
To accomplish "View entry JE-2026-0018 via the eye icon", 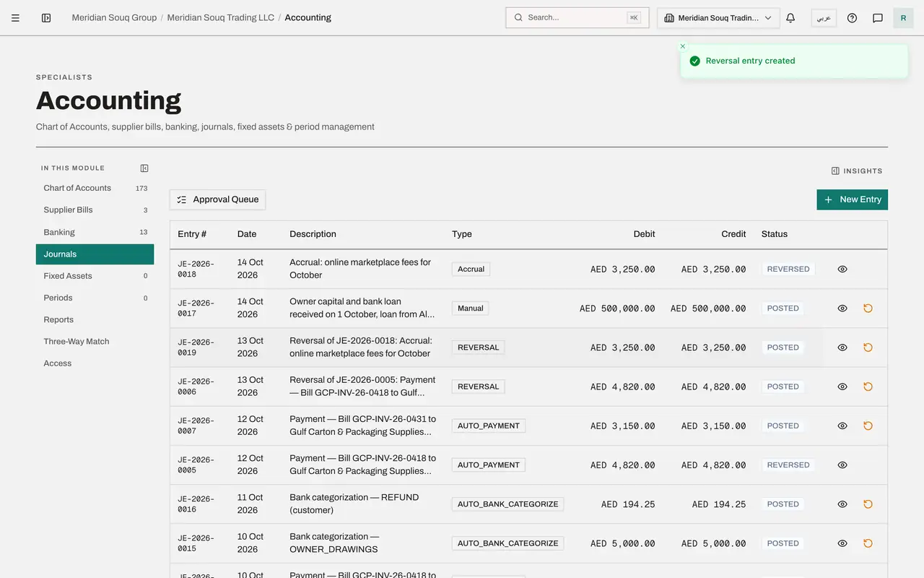I will point(842,269).
